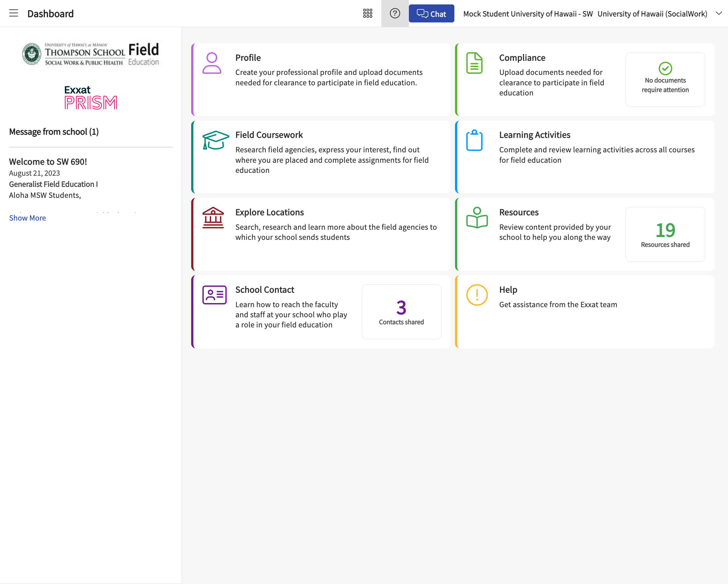
Task: Open the '19 Resources shared' box
Action: pos(665,234)
